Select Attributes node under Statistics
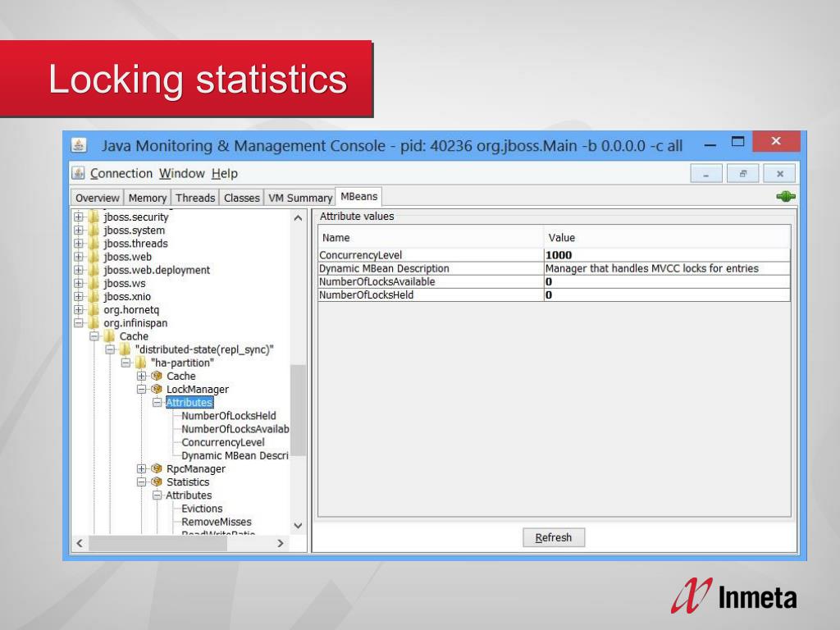 [x=189, y=495]
